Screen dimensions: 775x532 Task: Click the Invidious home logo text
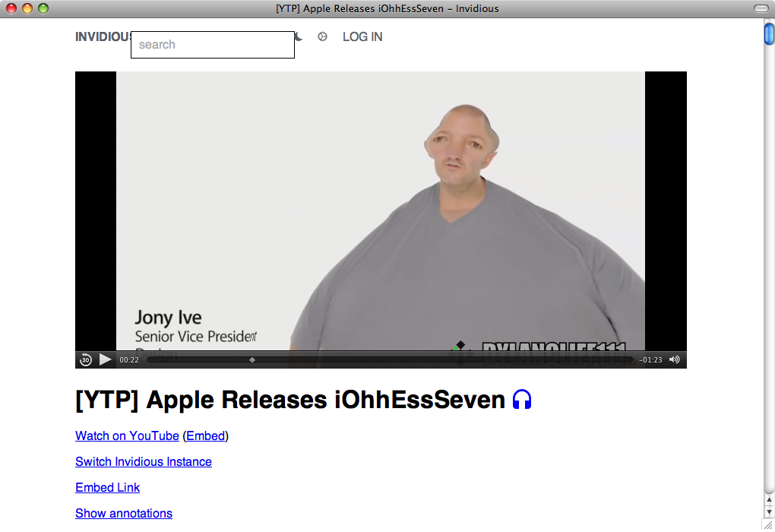[103, 36]
